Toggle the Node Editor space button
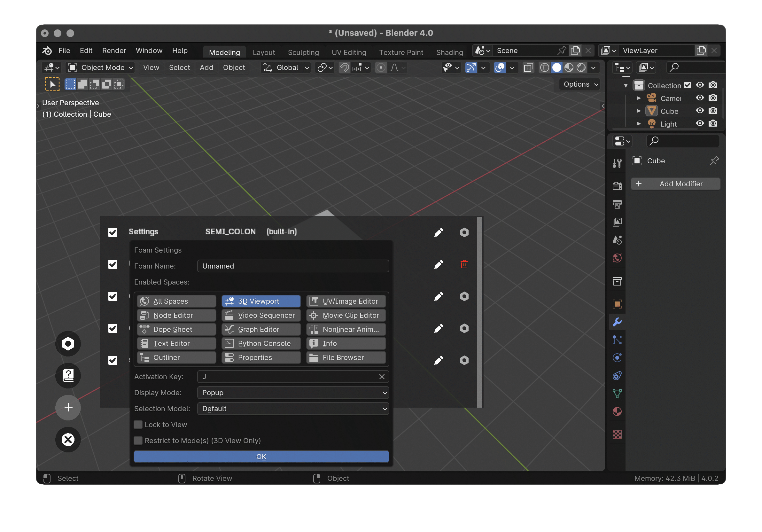The height and width of the screenshot is (532, 762). point(176,315)
